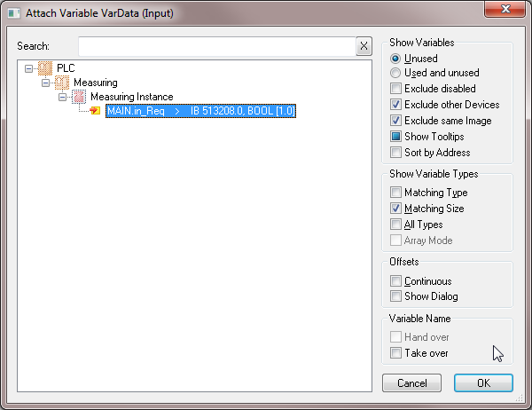The image size is (532, 410).
Task: Check the Matching Type option
Action: click(x=395, y=193)
